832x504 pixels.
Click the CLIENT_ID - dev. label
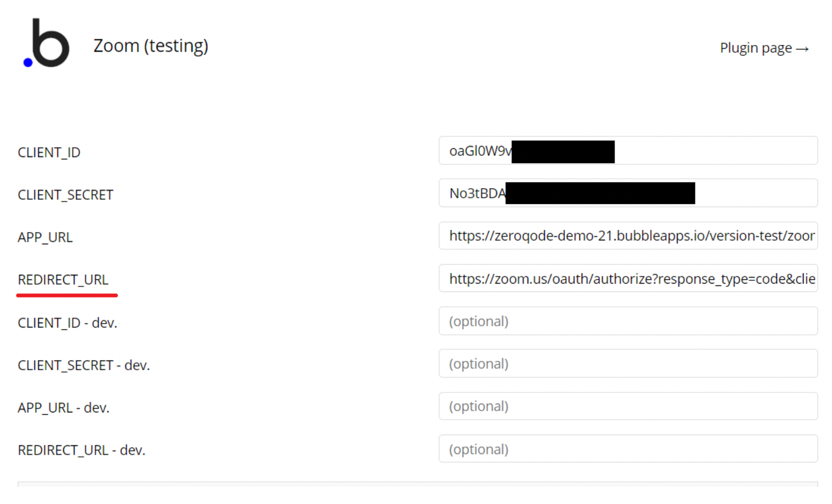point(67,323)
